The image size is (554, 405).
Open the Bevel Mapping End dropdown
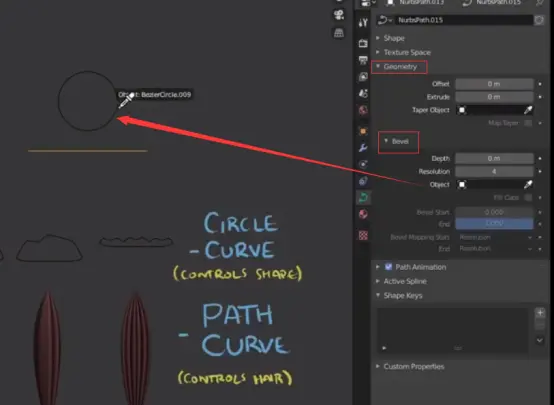tap(495, 248)
